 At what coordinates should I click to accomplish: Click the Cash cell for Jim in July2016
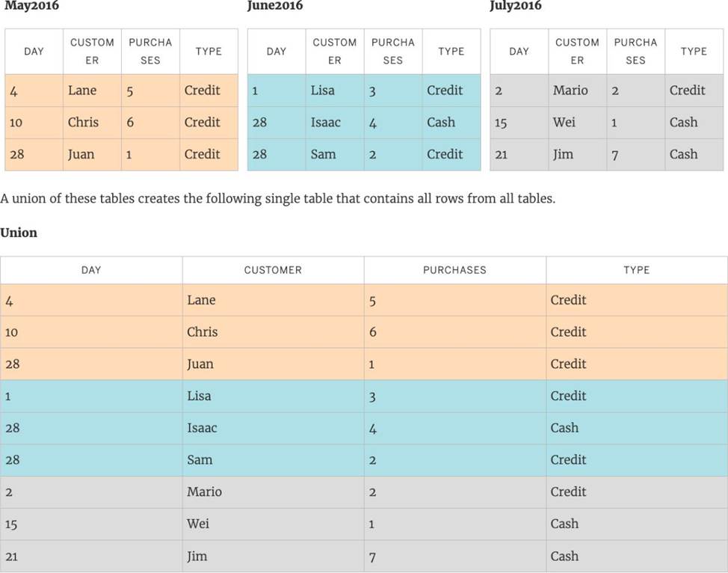pyautogui.click(x=694, y=154)
